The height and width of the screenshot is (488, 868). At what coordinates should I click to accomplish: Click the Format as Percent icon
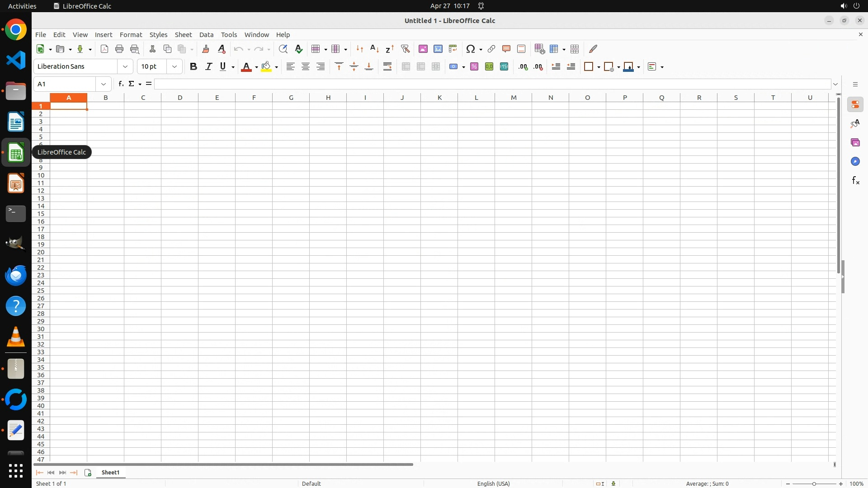point(474,66)
